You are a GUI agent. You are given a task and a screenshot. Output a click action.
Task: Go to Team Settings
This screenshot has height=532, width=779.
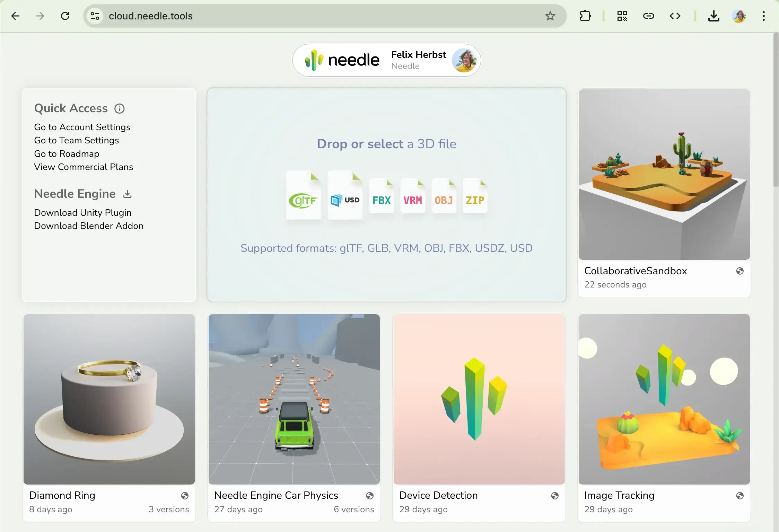76,140
